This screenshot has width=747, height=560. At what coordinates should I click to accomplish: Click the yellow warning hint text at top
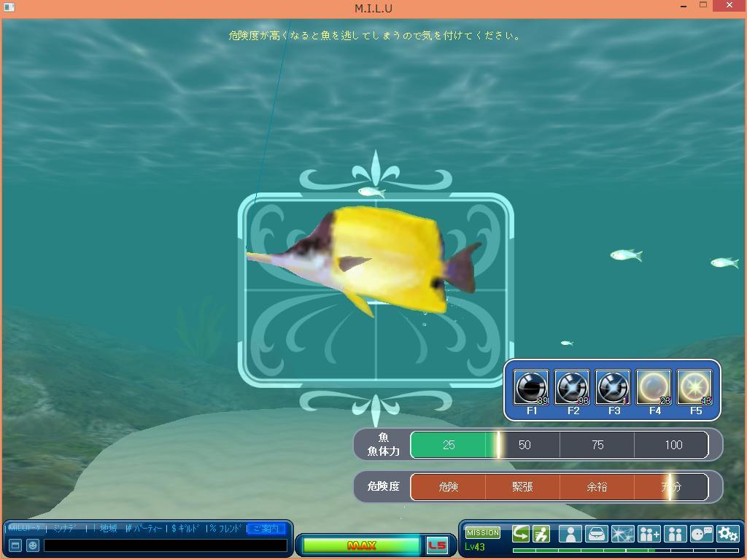point(375,35)
